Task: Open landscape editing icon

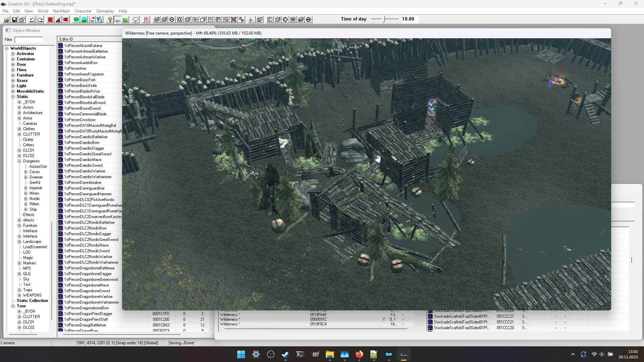Action: tap(84, 20)
